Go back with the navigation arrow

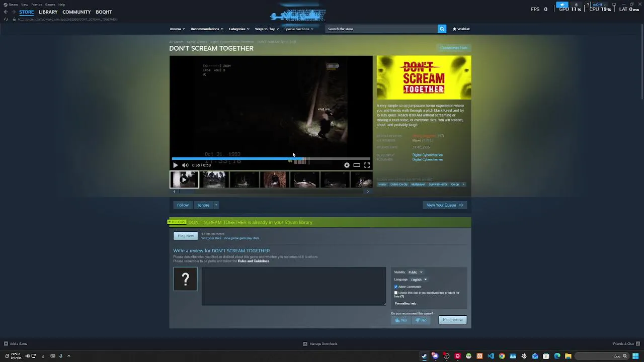click(6, 12)
